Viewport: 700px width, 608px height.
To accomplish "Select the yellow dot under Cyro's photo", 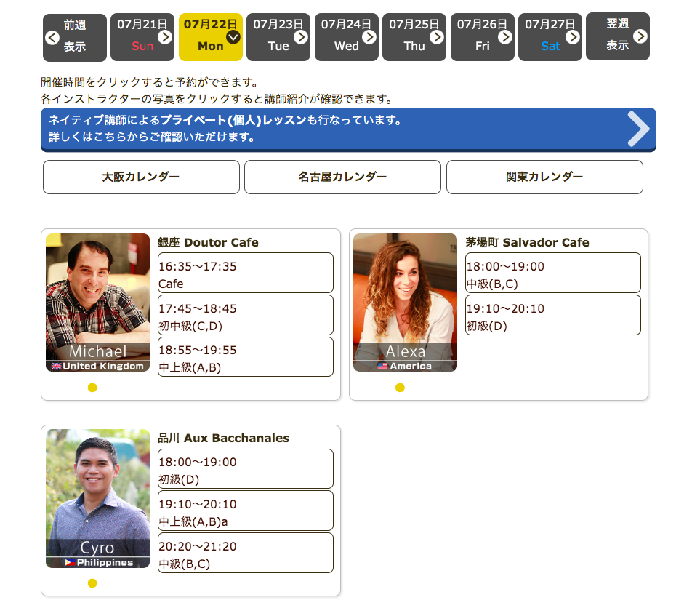I will coord(92,583).
